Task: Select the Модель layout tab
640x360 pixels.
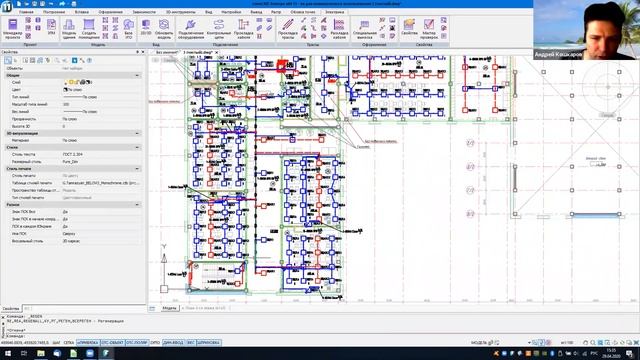Action: (x=169, y=308)
